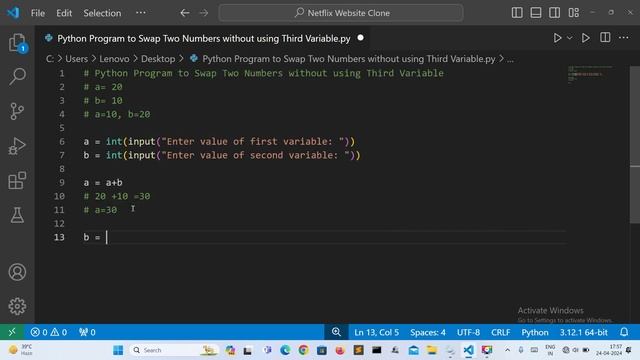Open Google Chrome from taskbar
The image size is (640, 360).
pyautogui.click(x=303, y=350)
